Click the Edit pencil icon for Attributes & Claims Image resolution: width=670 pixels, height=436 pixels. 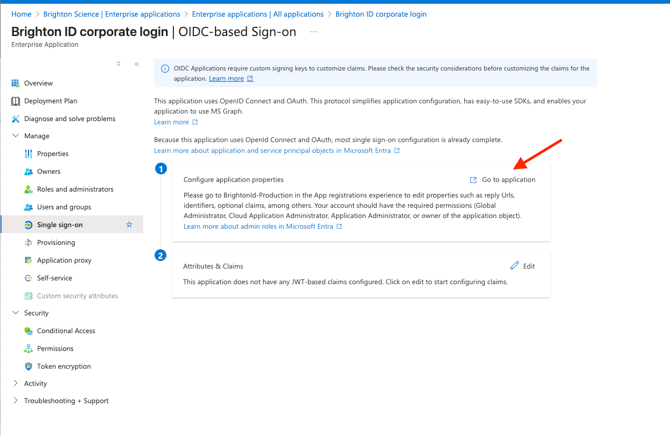click(x=515, y=266)
